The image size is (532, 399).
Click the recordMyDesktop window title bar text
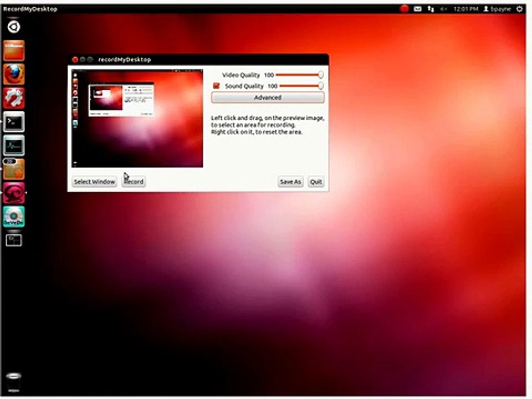125,60
